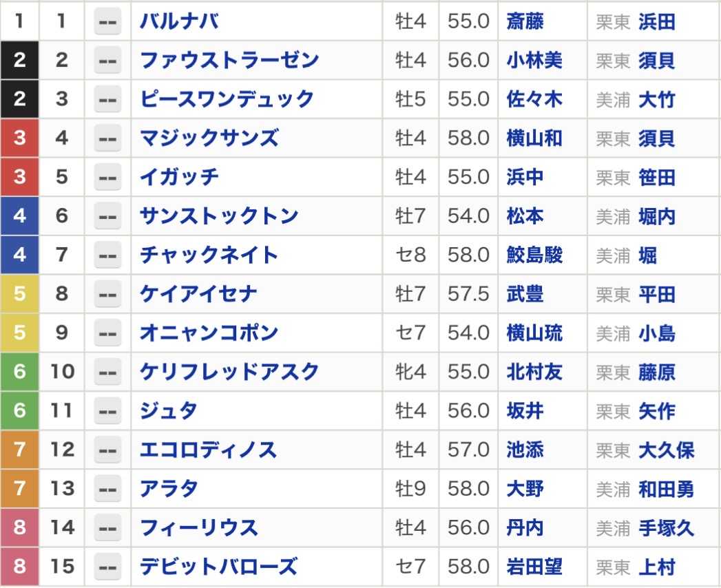Open jockey profile 横山和
This screenshot has width=721, height=588.
534,138
